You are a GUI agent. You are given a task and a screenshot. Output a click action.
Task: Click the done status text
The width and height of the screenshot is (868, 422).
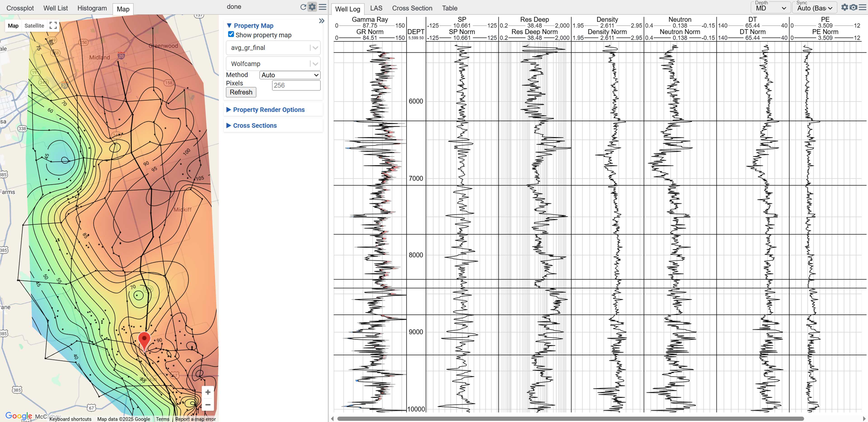tap(234, 6)
